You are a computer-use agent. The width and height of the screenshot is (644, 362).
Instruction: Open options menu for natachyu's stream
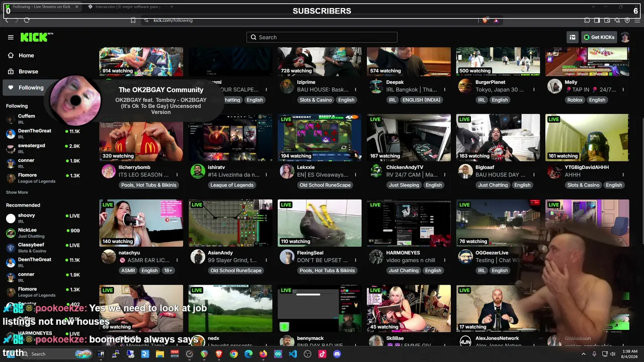pos(177,260)
